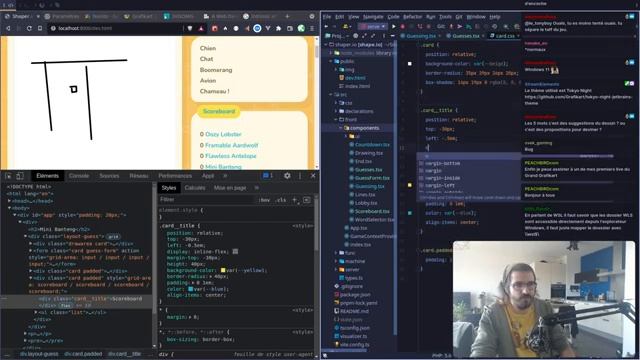Open DevTools three-dot menu

pyautogui.click(x=300, y=176)
